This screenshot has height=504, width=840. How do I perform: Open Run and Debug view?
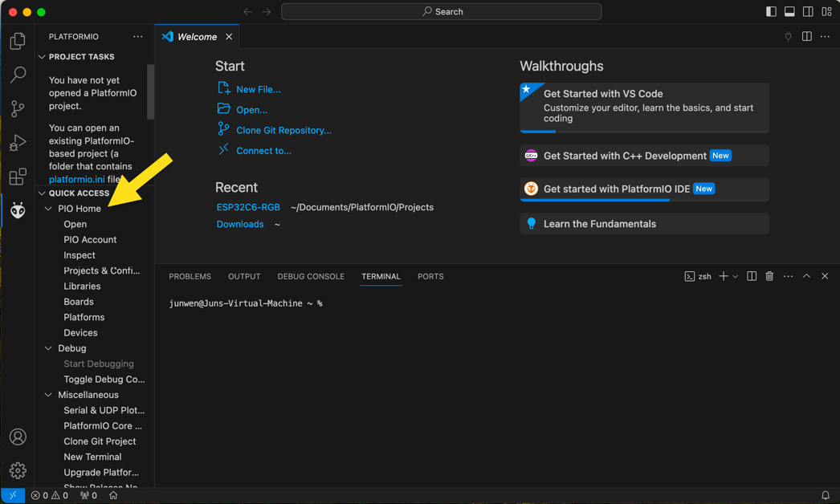click(18, 143)
